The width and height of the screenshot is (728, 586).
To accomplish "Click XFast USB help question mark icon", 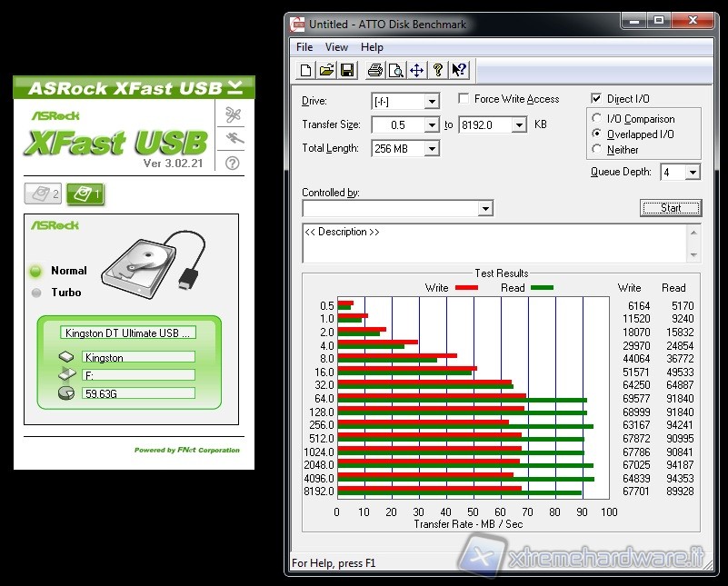I will (232, 164).
